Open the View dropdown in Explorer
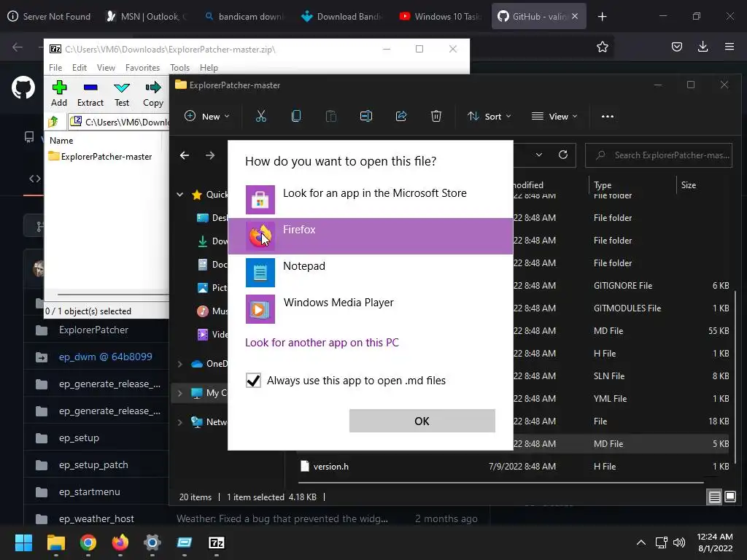 [x=554, y=116]
